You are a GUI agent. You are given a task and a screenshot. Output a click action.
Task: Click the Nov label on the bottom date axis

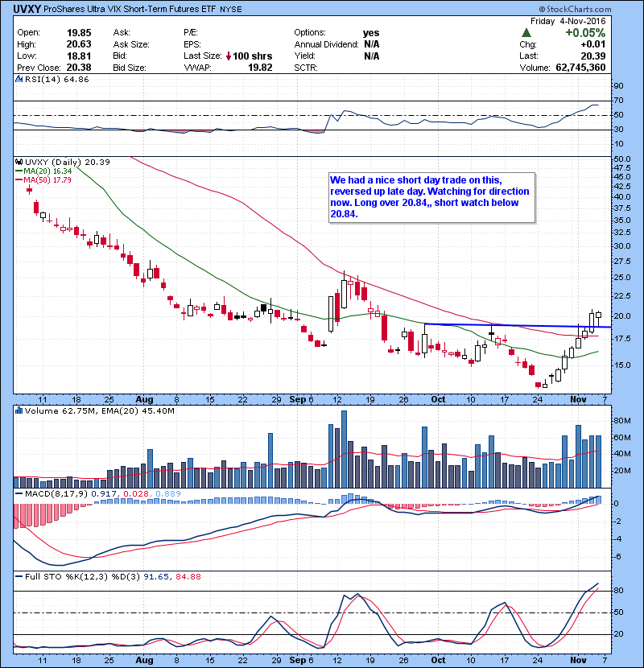coord(578,660)
